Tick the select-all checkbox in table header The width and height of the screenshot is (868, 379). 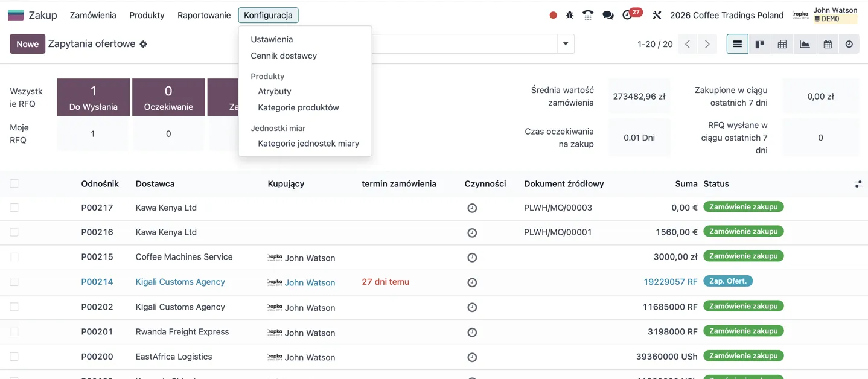click(x=14, y=183)
